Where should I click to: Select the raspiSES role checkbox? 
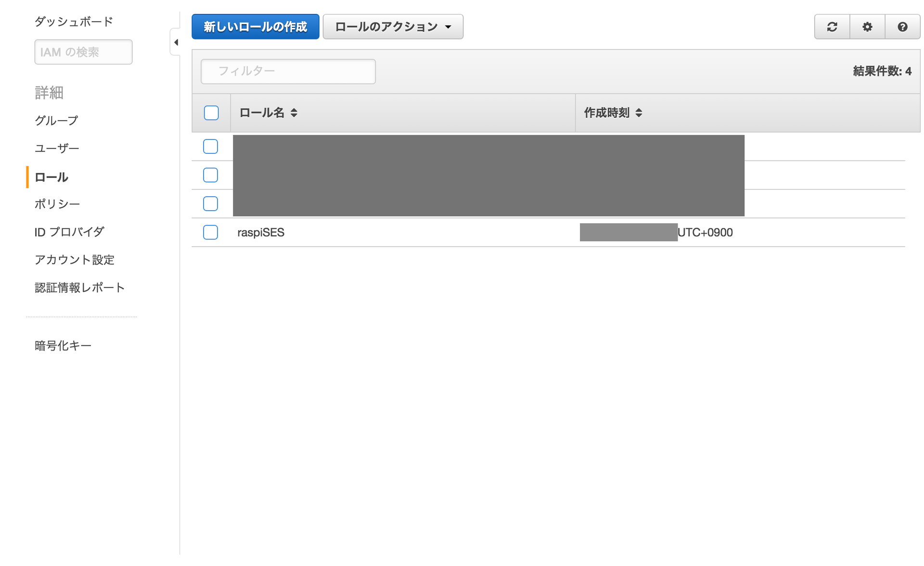(x=210, y=232)
